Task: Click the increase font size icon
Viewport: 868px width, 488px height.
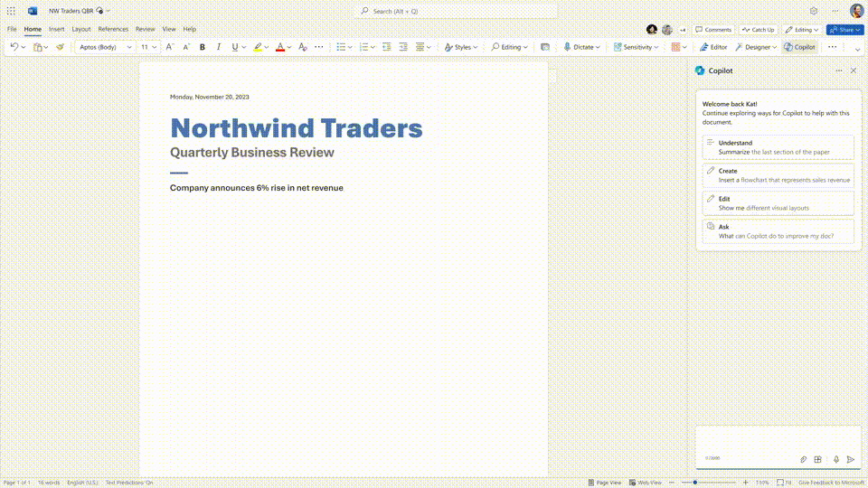Action: point(169,47)
